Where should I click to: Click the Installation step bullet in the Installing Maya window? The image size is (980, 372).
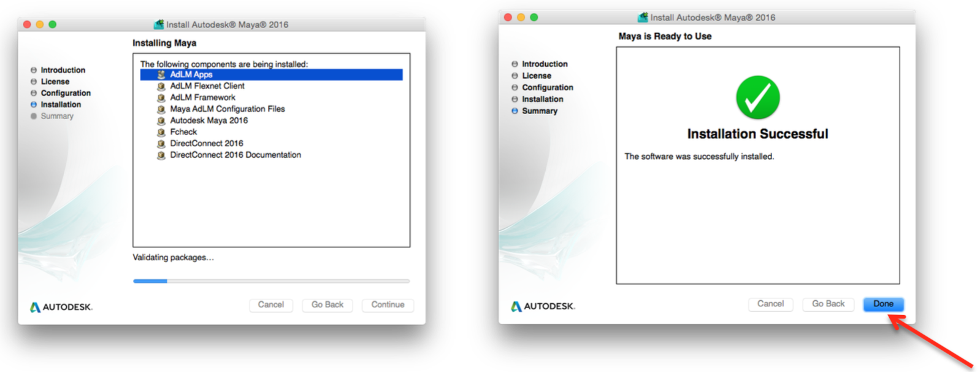click(34, 105)
